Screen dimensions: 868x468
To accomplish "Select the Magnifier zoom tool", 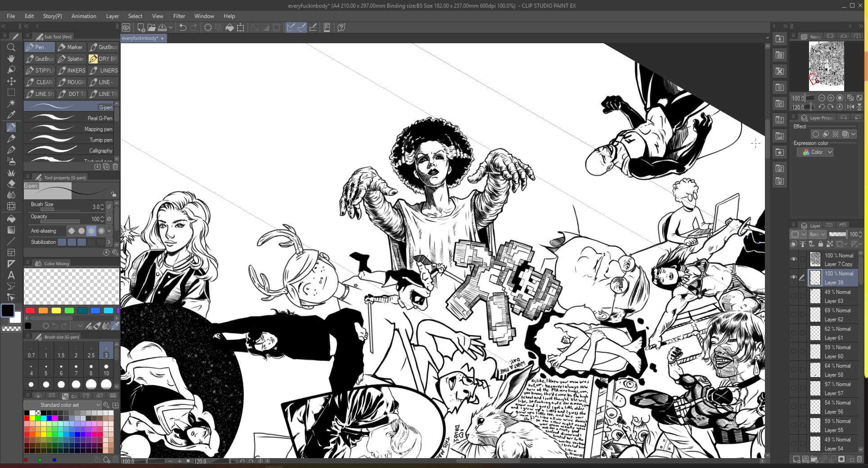I will tap(11, 47).
